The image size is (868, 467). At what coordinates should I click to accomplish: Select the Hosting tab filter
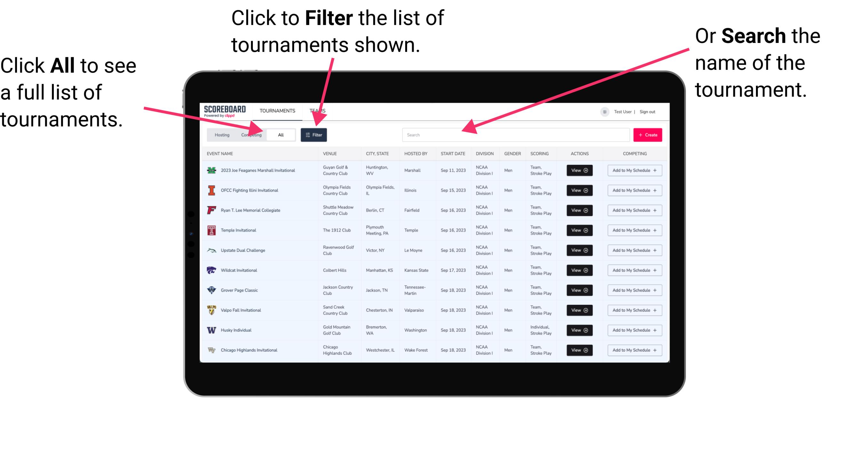pos(220,134)
